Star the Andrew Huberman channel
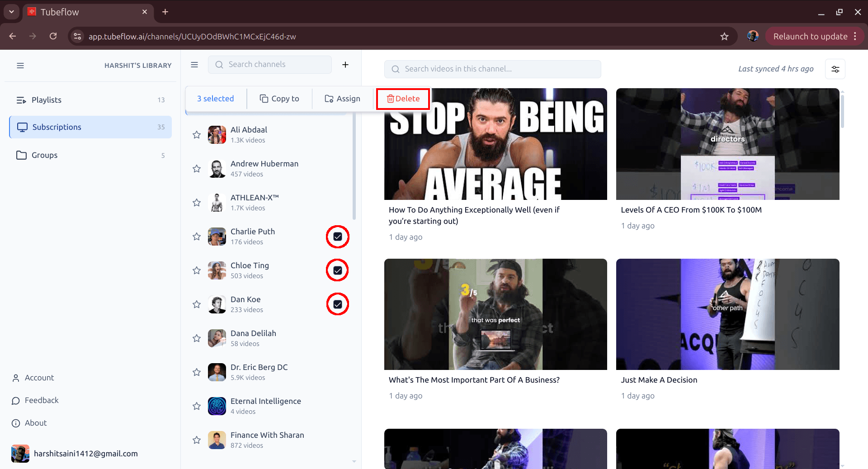The height and width of the screenshot is (469, 868). 196,168
